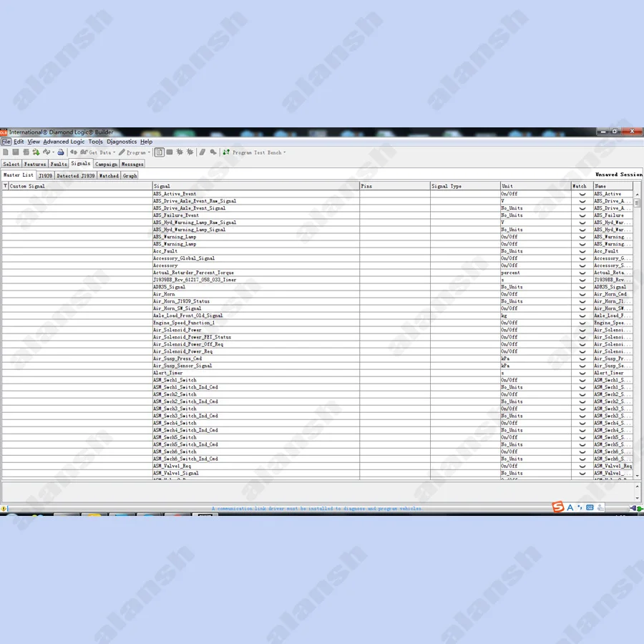Open the Graph sub-tab
The image size is (644, 644).
(130, 176)
